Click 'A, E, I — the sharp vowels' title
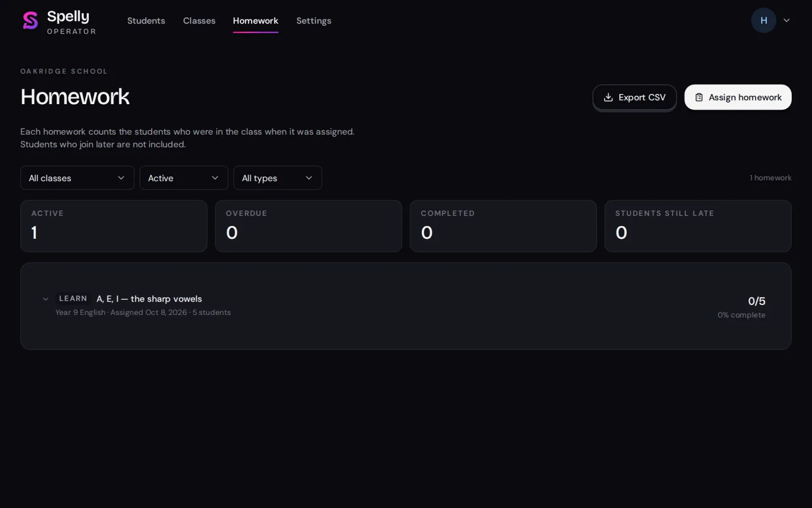The height and width of the screenshot is (508, 812). click(149, 299)
